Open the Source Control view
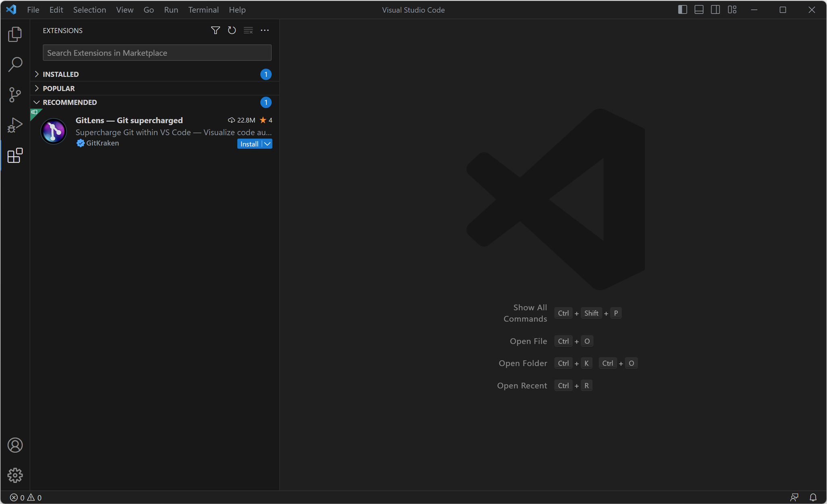This screenshot has height=504, width=827. coord(15,95)
